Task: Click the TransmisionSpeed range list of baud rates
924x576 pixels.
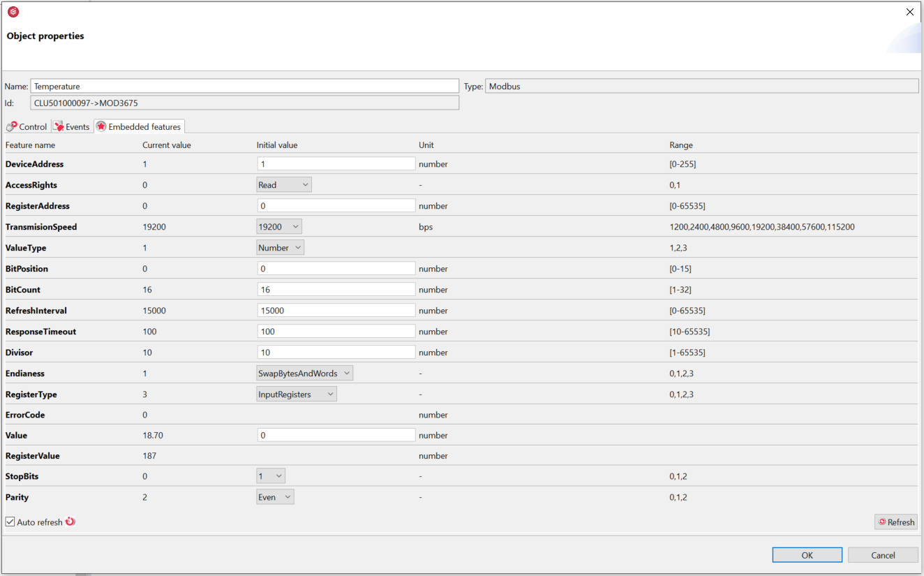Action: pyautogui.click(x=762, y=227)
